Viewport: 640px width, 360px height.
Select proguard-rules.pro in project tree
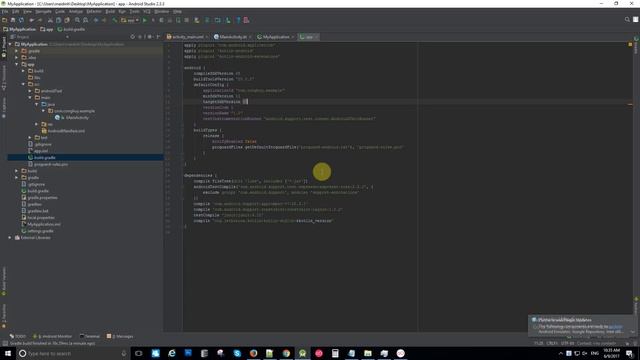point(48,164)
